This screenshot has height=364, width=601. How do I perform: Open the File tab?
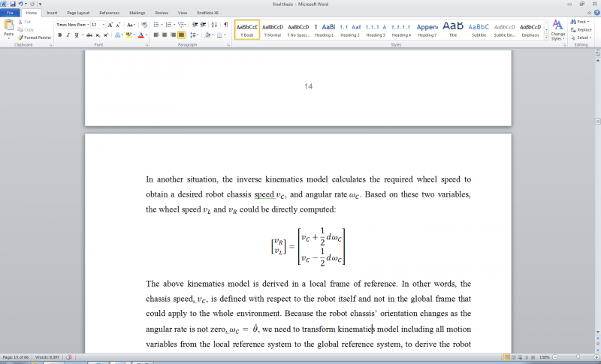10,13
